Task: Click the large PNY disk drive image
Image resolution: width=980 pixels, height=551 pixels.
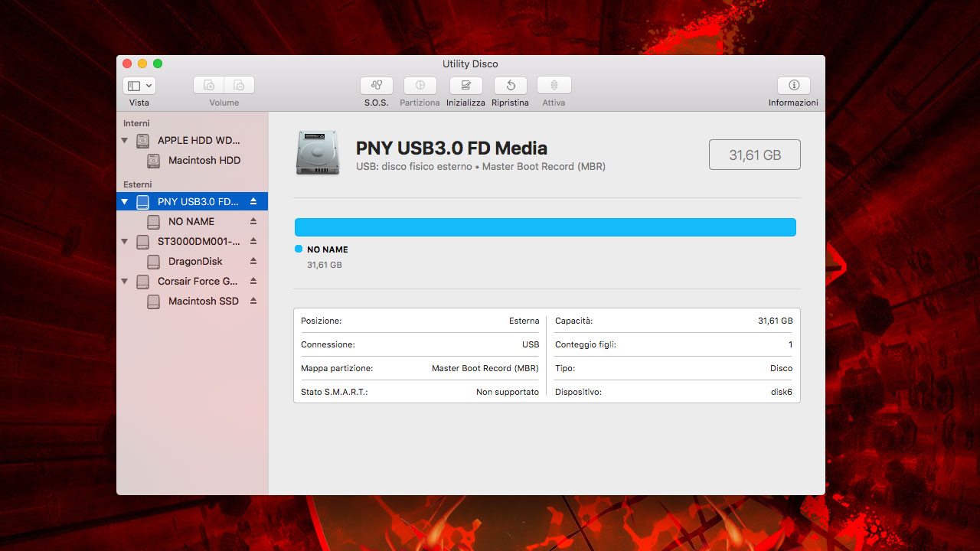Action: click(x=317, y=153)
